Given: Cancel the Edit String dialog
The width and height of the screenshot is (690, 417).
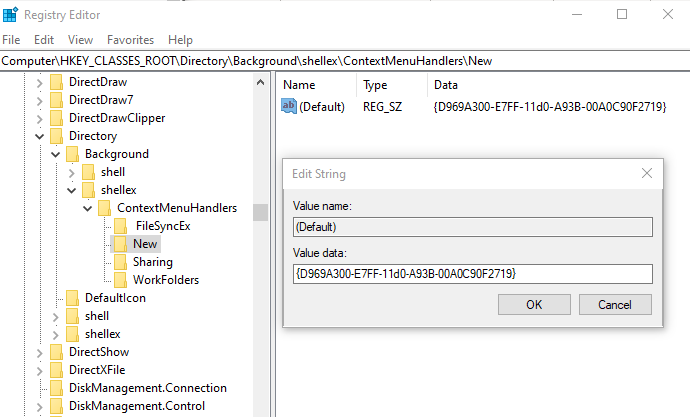Looking at the screenshot, I should (x=615, y=304).
